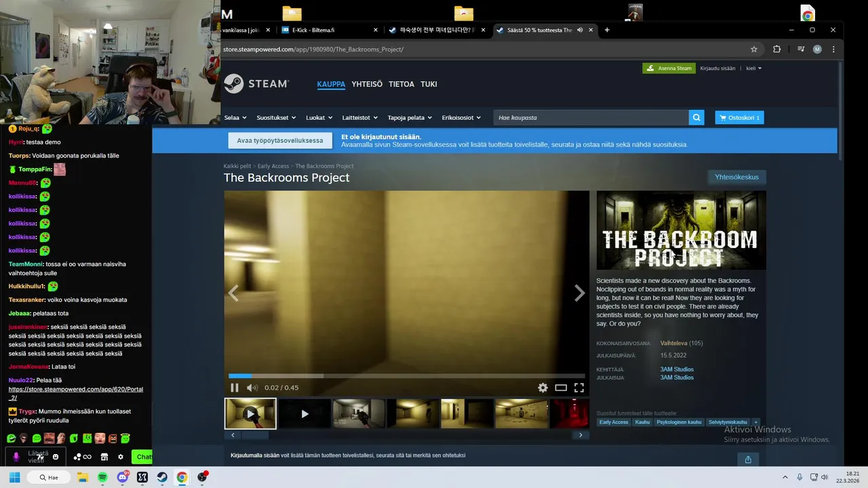This screenshot has height=488, width=868.
Task: Expand the Laitteistot dropdown
Action: click(x=359, y=117)
